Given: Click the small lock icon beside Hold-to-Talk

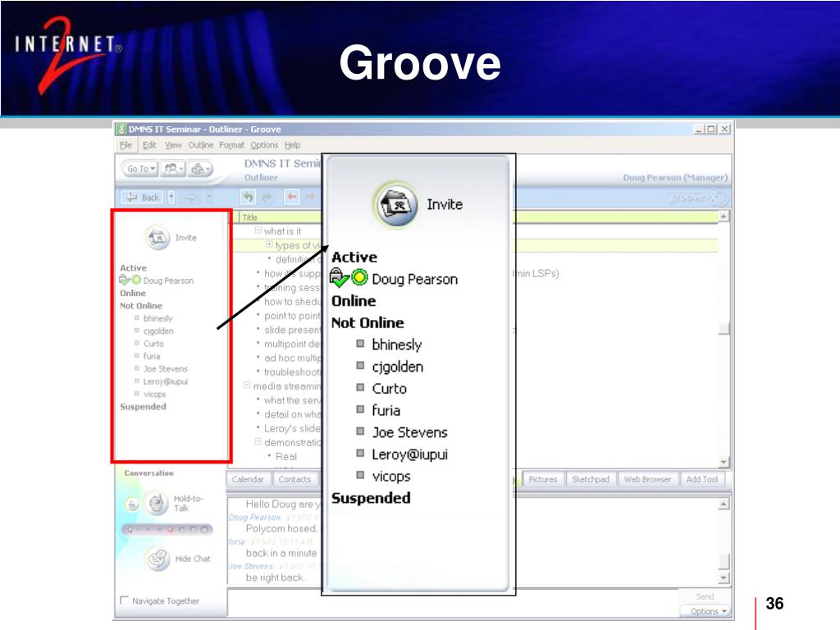Looking at the screenshot, I should pyautogui.click(x=132, y=504).
